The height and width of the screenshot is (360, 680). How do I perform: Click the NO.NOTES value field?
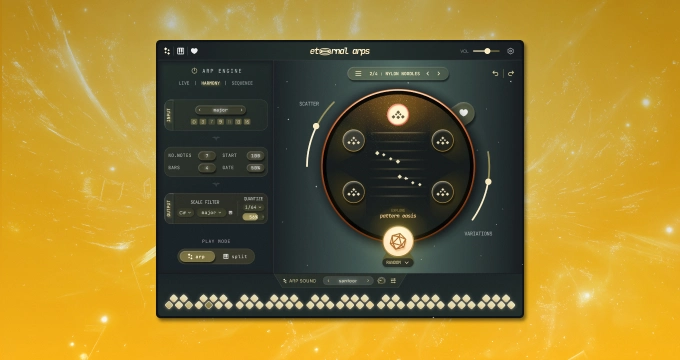click(207, 156)
